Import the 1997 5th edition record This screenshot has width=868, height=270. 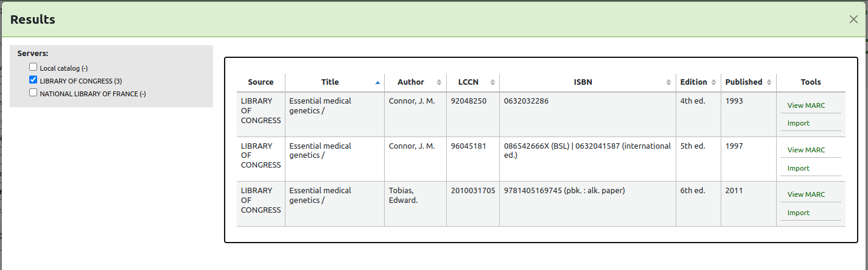798,168
